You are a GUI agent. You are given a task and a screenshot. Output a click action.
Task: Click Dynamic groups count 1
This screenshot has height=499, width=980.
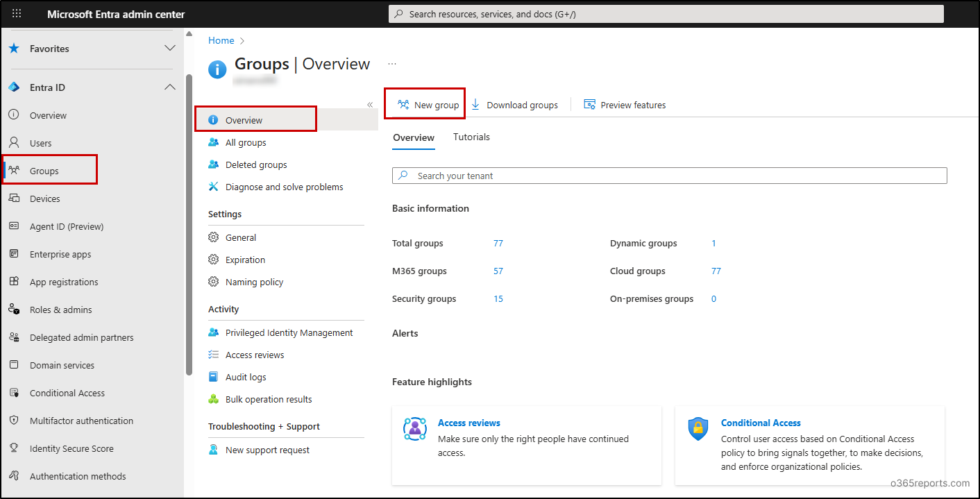pos(713,244)
